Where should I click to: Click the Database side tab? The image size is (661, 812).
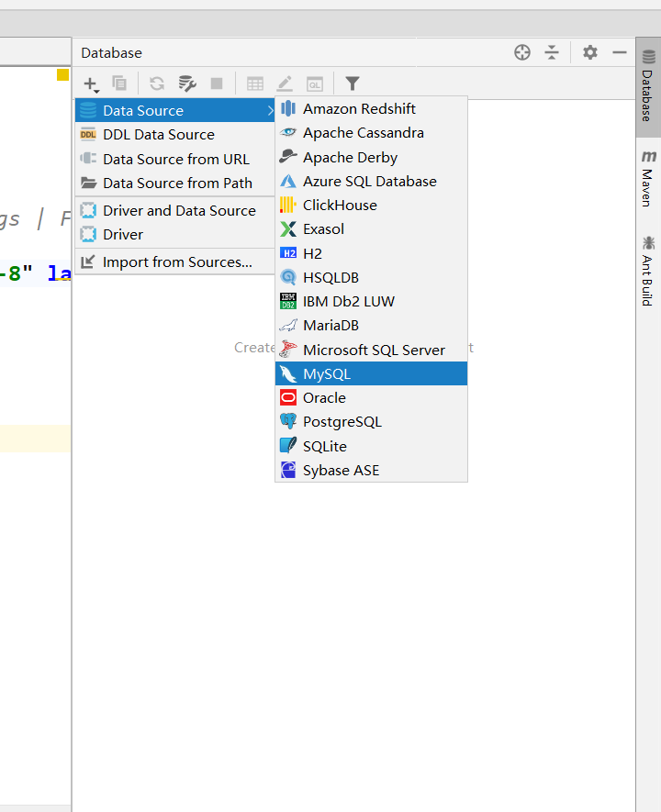[x=648, y=86]
